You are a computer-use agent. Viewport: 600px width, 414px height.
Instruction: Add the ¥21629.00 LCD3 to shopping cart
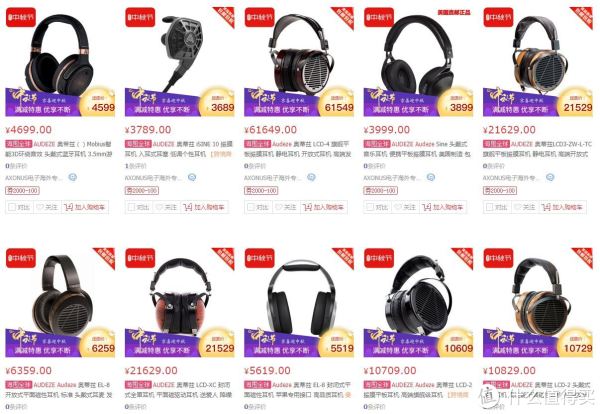click(x=562, y=207)
